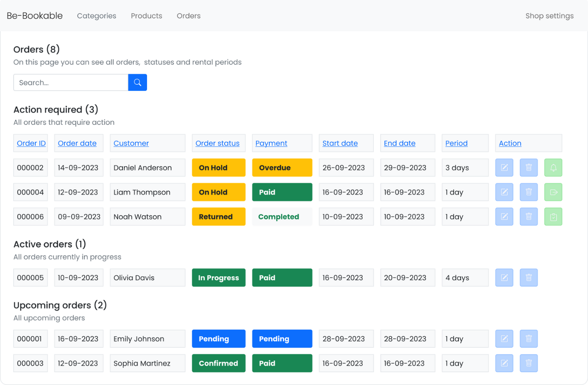
Task: Delete order 000004 using trash icon
Action: [x=529, y=192]
